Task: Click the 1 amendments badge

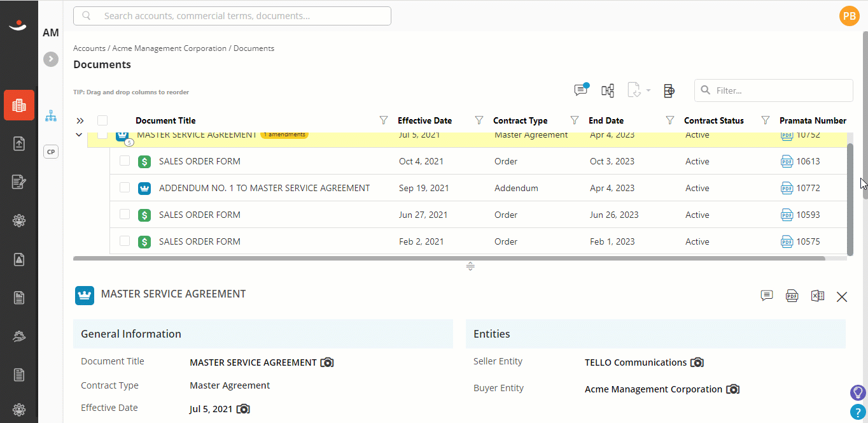Action: (x=284, y=134)
